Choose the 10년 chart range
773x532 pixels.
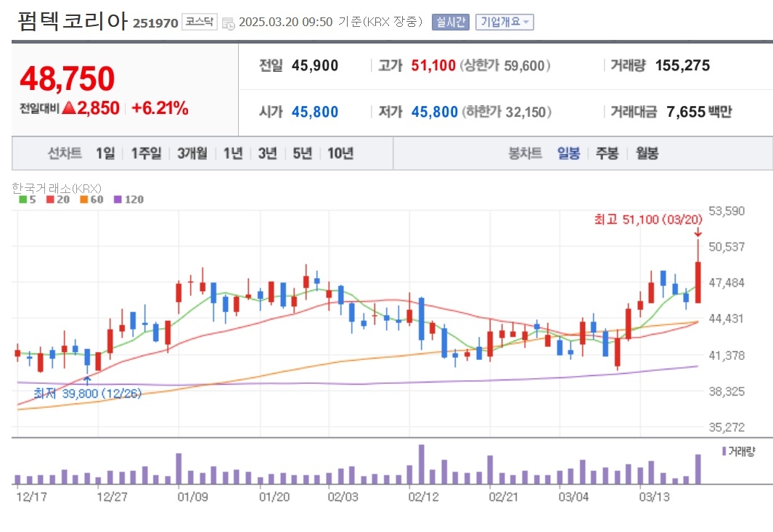pos(340,153)
